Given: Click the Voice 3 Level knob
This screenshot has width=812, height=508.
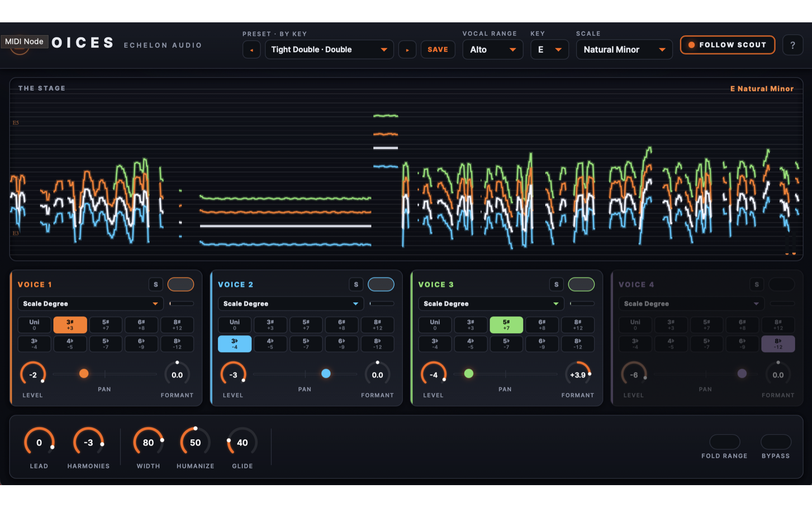Looking at the screenshot, I should [x=433, y=375].
